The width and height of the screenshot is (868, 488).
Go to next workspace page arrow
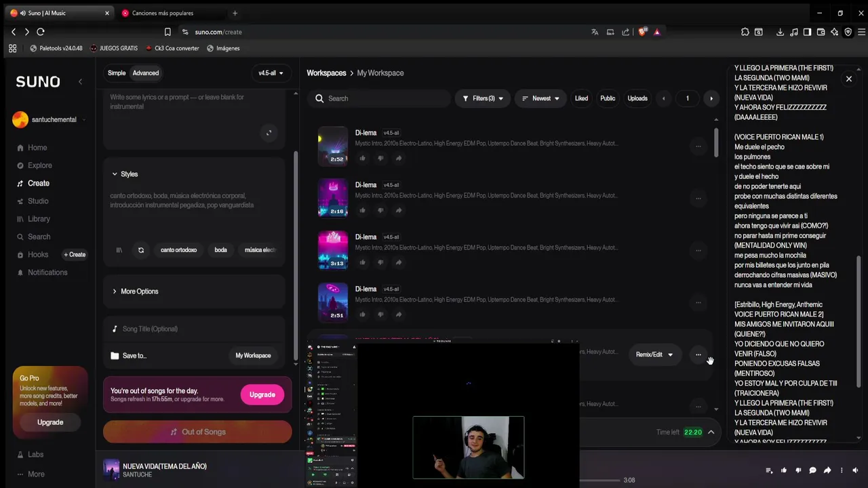pyautogui.click(x=711, y=98)
